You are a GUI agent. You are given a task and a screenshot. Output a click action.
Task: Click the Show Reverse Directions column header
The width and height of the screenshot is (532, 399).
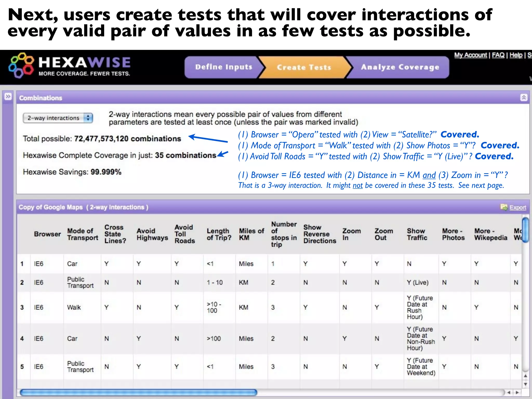[x=320, y=234]
